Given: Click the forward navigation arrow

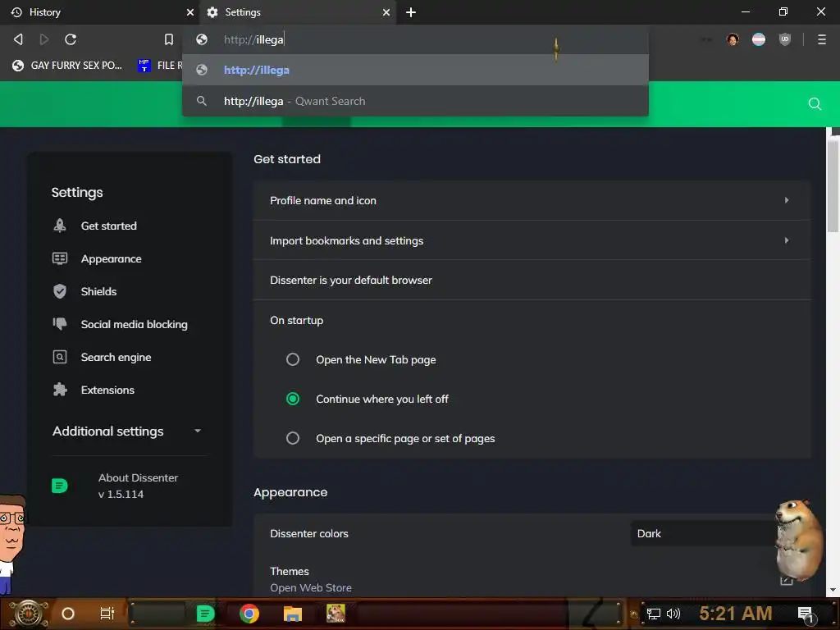Looking at the screenshot, I should point(44,39).
